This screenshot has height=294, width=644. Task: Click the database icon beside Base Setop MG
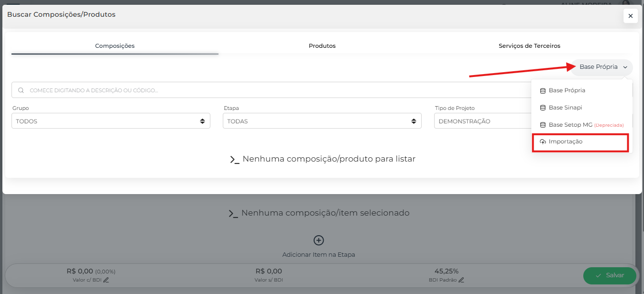(x=543, y=125)
